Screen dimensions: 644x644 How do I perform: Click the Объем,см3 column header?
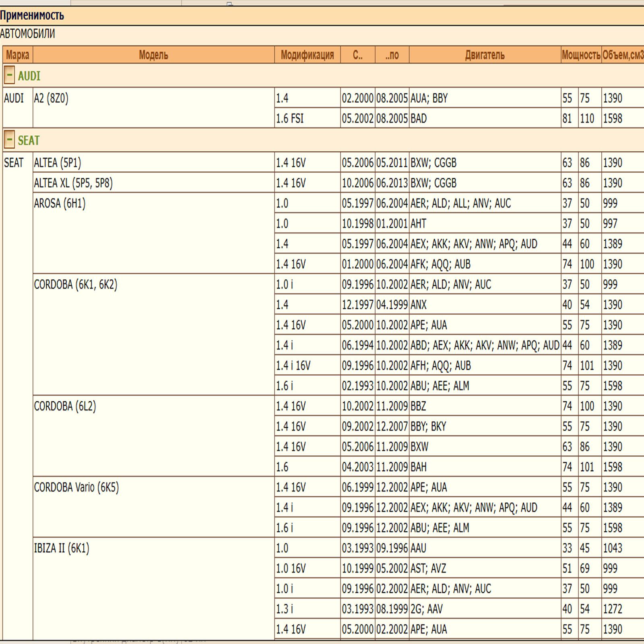(x=623, y=55)
